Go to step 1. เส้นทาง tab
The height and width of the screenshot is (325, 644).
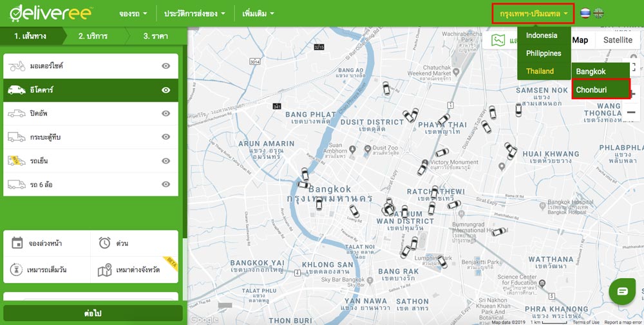click(x=32, y=36)
